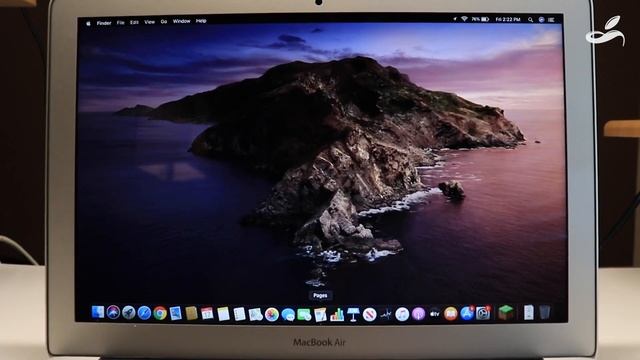Click the Wi-Fi status icon
The width and height of the screenshot is (640, 360).
[464, 19]
